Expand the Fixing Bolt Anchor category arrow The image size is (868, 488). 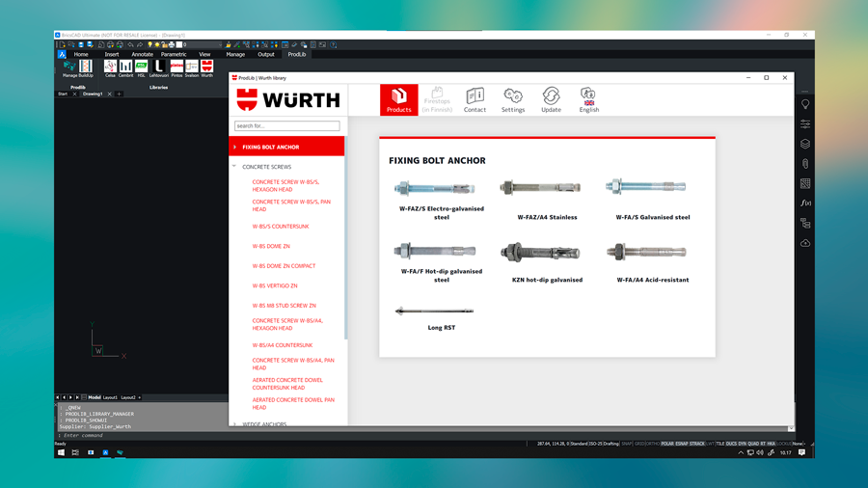235,148
